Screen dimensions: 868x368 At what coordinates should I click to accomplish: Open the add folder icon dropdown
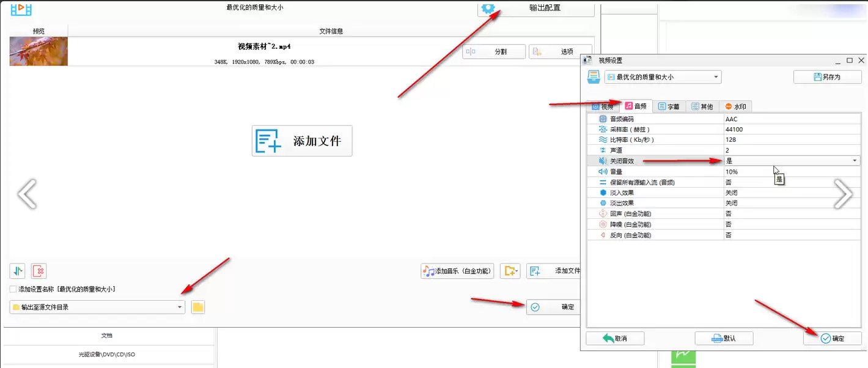point(510,271)
